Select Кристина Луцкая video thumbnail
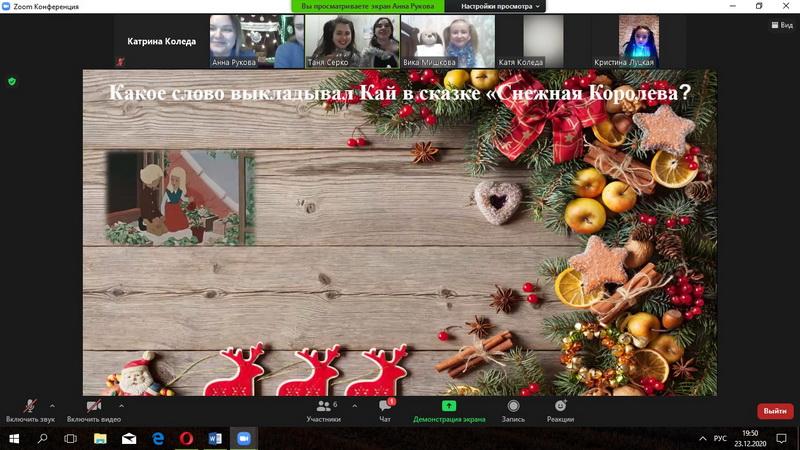800x450 pixels. pyautogui.click(x=639, y=41)
